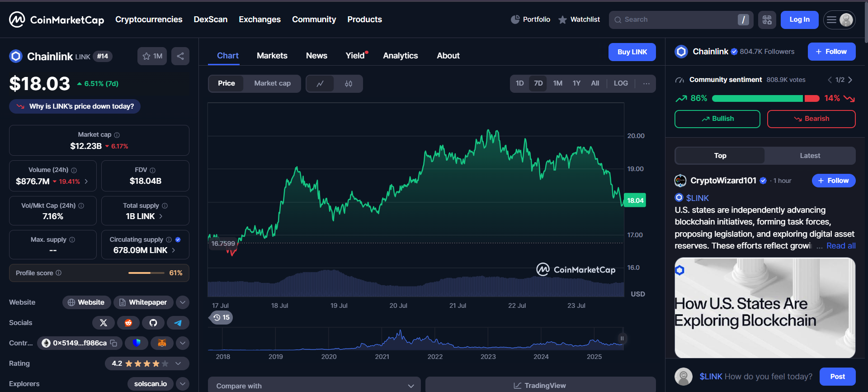Expand the contracts dropdown chevron
The height and width of the screenshot is (392, 868).
[183, 343]
